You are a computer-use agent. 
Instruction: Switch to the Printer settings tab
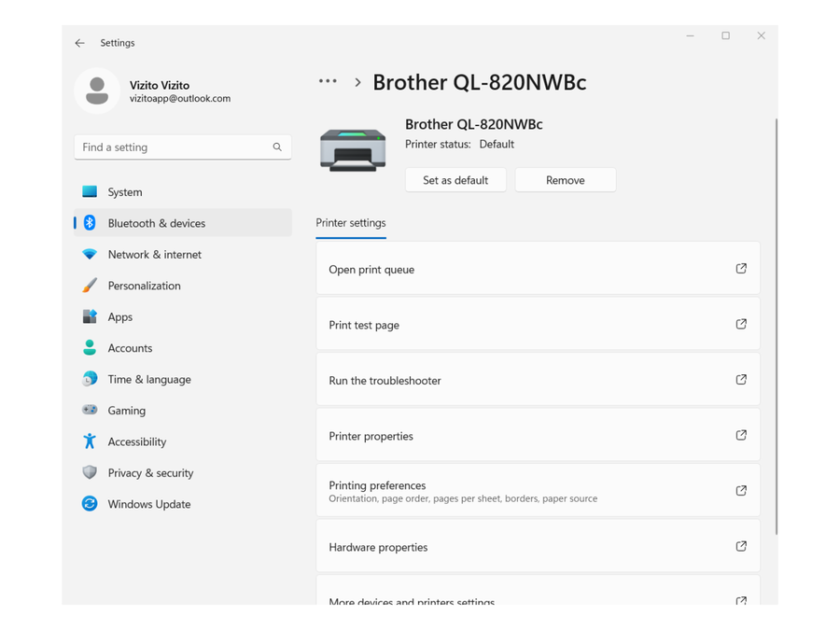pyautogui.click(x=350, y=223)
